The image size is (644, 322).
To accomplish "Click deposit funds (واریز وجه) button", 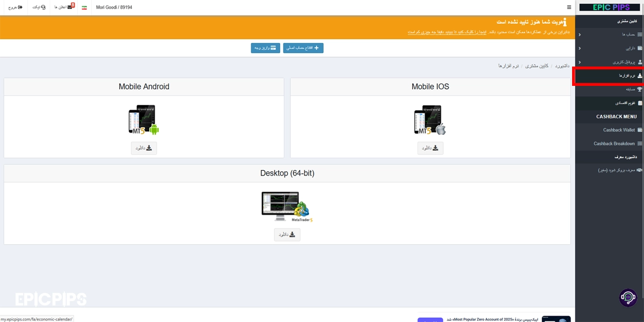I will [265, 48].
